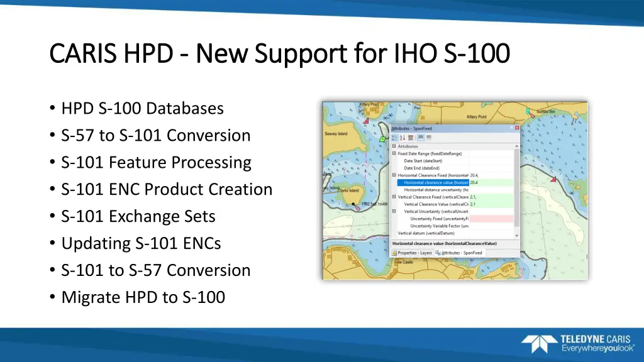The image size is (644, 362).
Task: Click the scroll up arrow in the attributes list
Action: tap(517, 146)
